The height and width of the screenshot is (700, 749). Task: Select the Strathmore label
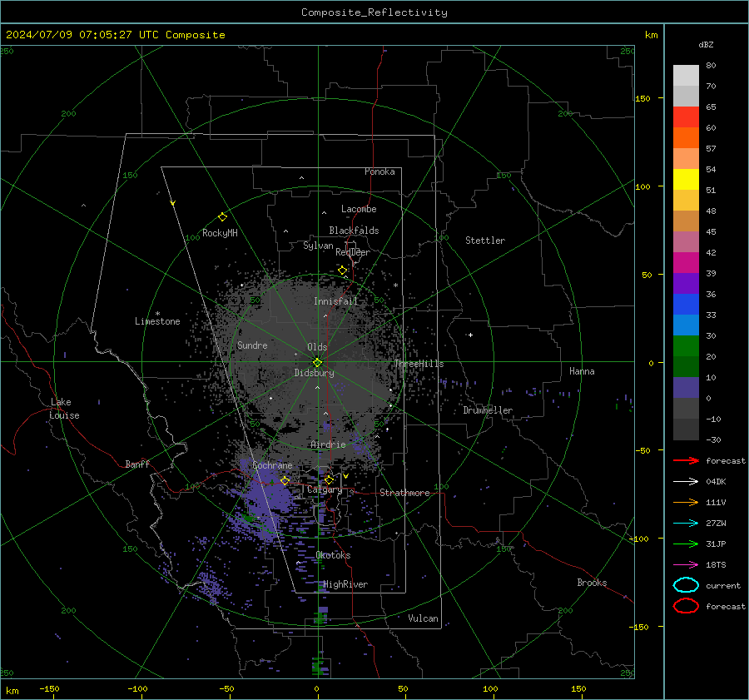[404, 493]
